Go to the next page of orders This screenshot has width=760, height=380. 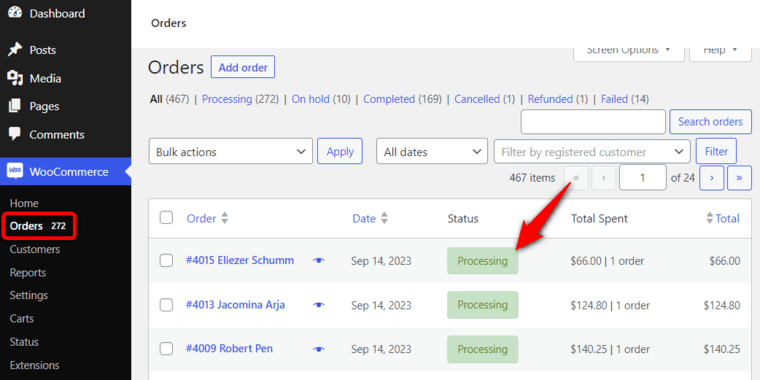coord(712,178)
